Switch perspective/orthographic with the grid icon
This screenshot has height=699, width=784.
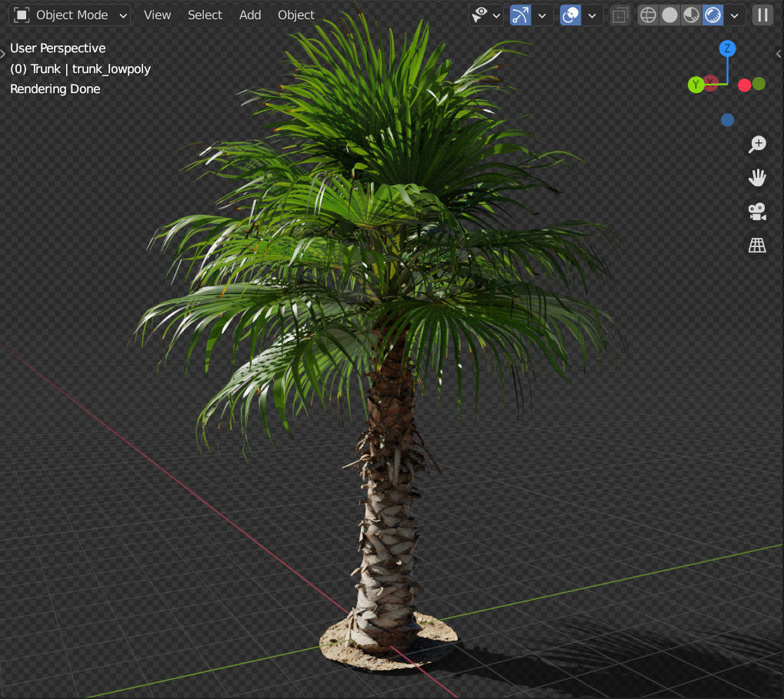[757, 245]
